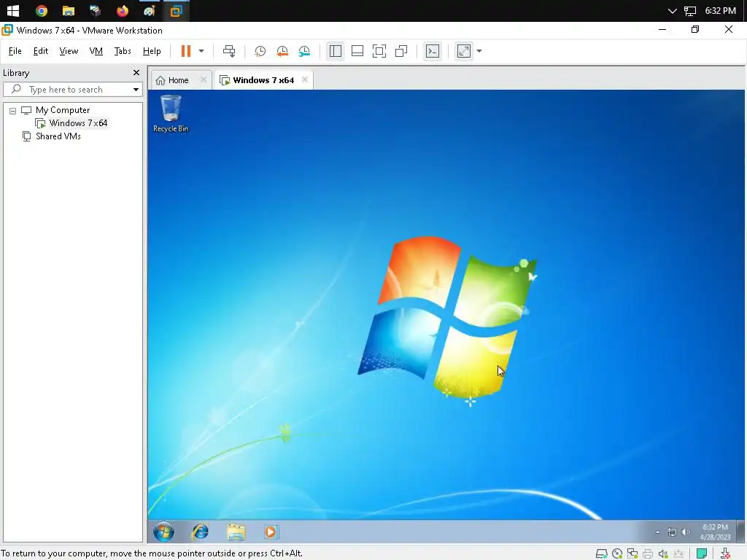Screen dimensions: 747x560
Task: Select Windows 7 x64 in library tree
Action: pos(78,122)
